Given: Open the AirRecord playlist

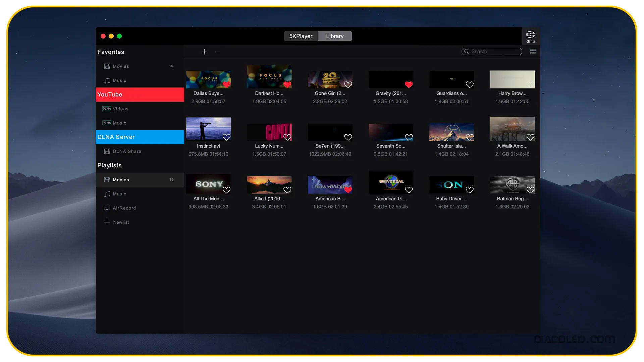Looking at the screenshot, I should (x=140, y=208).
